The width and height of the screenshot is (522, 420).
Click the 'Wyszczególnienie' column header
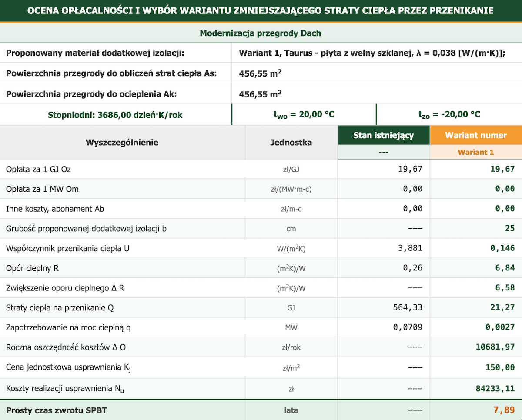click(122, 143)
